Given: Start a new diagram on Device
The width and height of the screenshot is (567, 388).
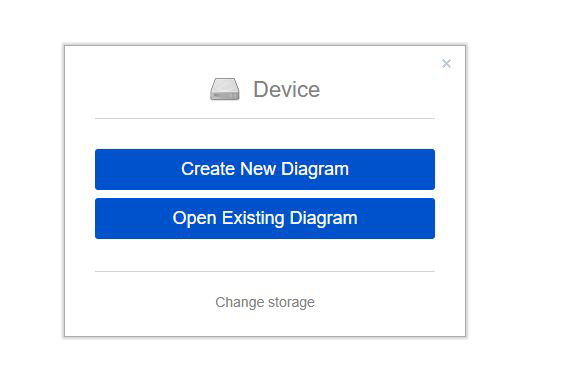Looking at the screenshot, I should tap(265, 169).
